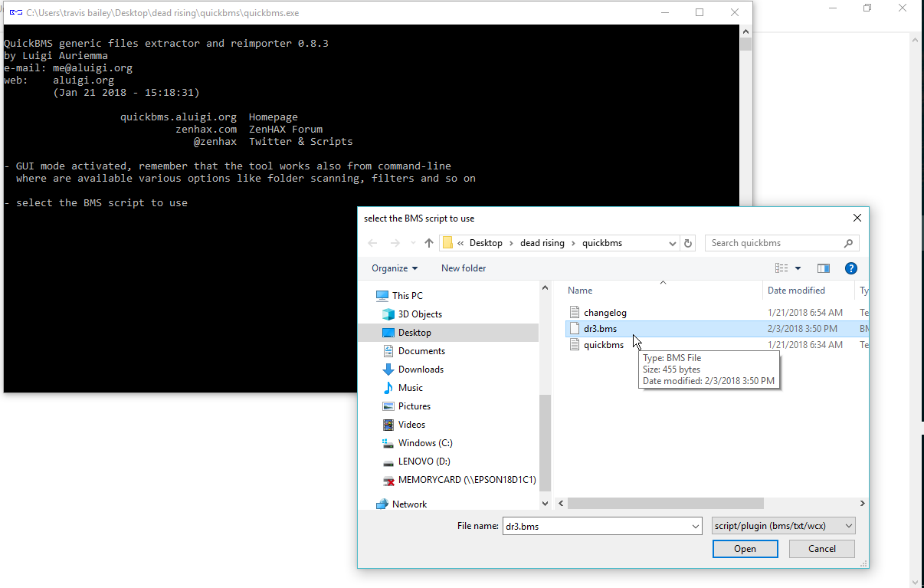The image size is (924, 588).
Task: Click the Forward arrow in file dialog
Action: (395, 243)
